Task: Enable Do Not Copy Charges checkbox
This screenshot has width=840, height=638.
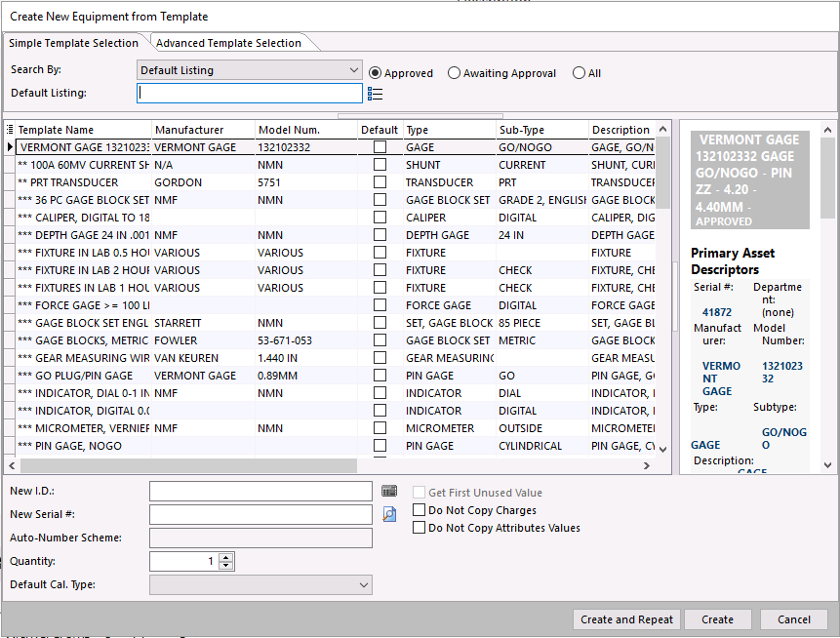Action: (420, 510)
